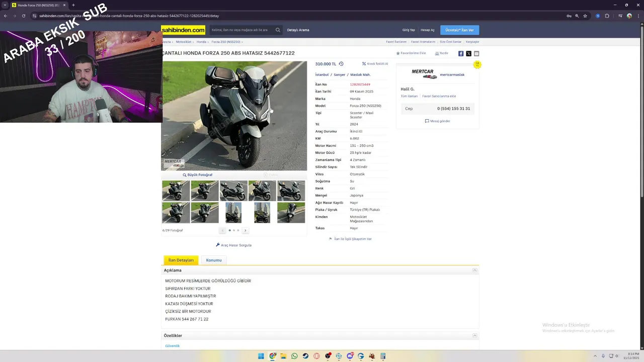Show hidden tray icons chevron
644x362 pixels.
click(595, 356)
